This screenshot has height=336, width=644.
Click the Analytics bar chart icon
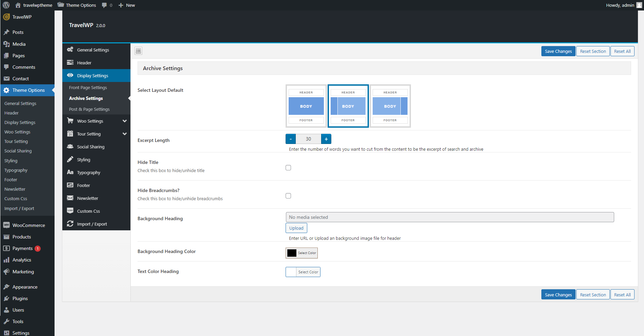pyautogui.click(x=6, y=260)
